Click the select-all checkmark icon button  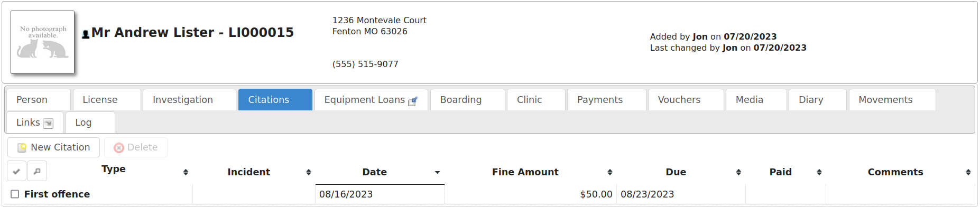click(16, 171)
